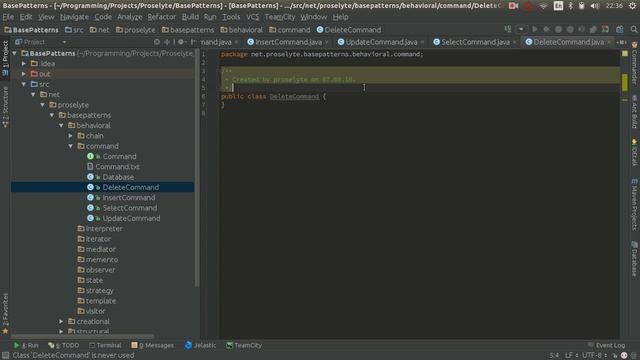Viewport: 640px width, 360px height.
Task: Click the Debug bug icon in toolbar
Action: 546,29
